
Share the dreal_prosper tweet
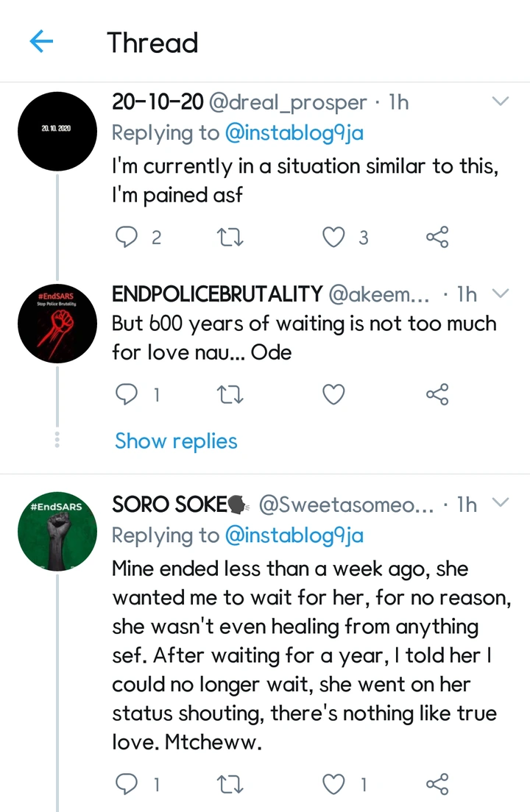click(437, 237)
